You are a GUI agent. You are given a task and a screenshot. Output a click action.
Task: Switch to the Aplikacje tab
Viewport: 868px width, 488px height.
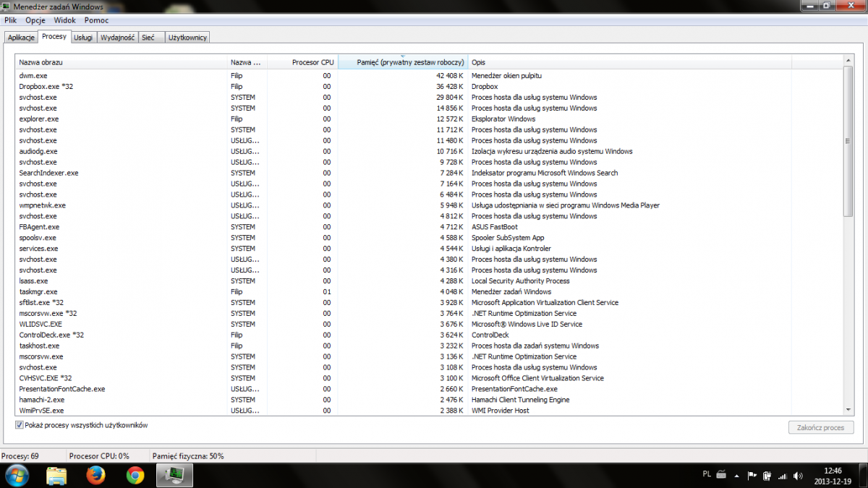coord(21,37)
